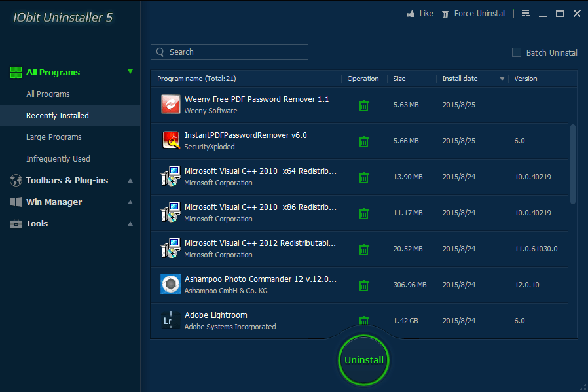Select the InstantPDFPasswordRemover v6.0 name
Screen dimensions: 588x392
246,135
